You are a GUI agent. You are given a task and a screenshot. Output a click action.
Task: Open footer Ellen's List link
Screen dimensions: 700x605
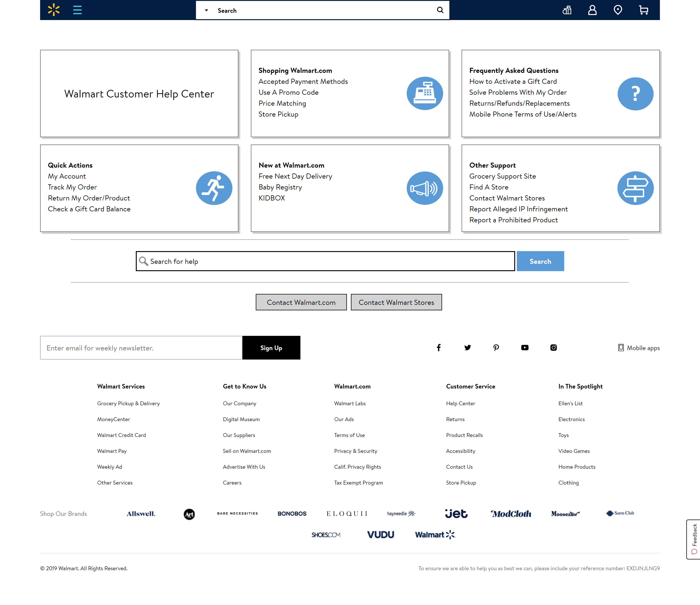pos(570,403)
